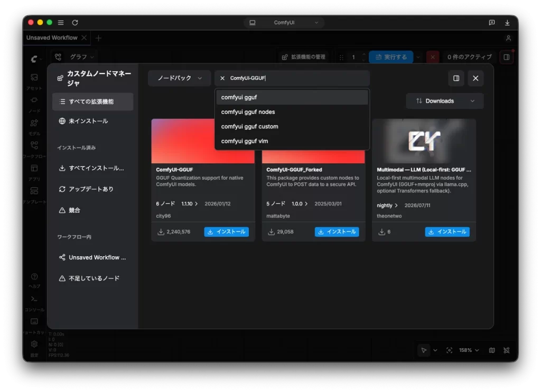Open the user account icon

(508, 38)
